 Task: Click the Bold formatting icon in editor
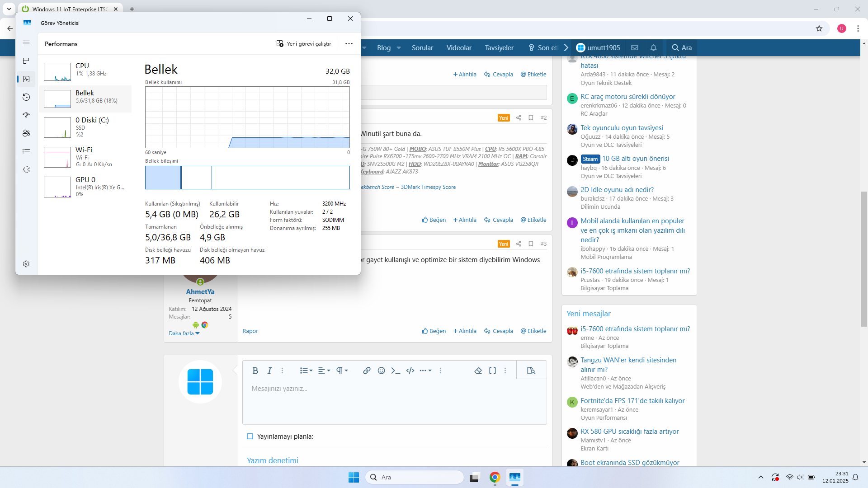255,371
